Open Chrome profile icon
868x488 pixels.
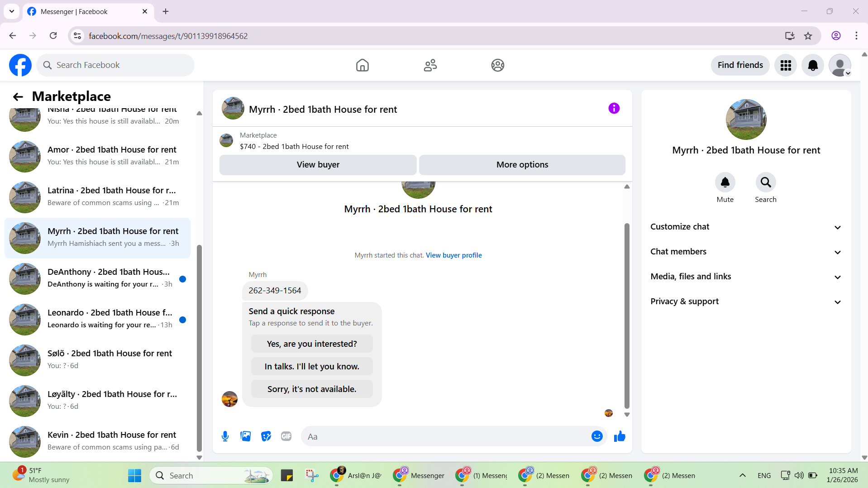pyautogui.click(x=836, y=36)
